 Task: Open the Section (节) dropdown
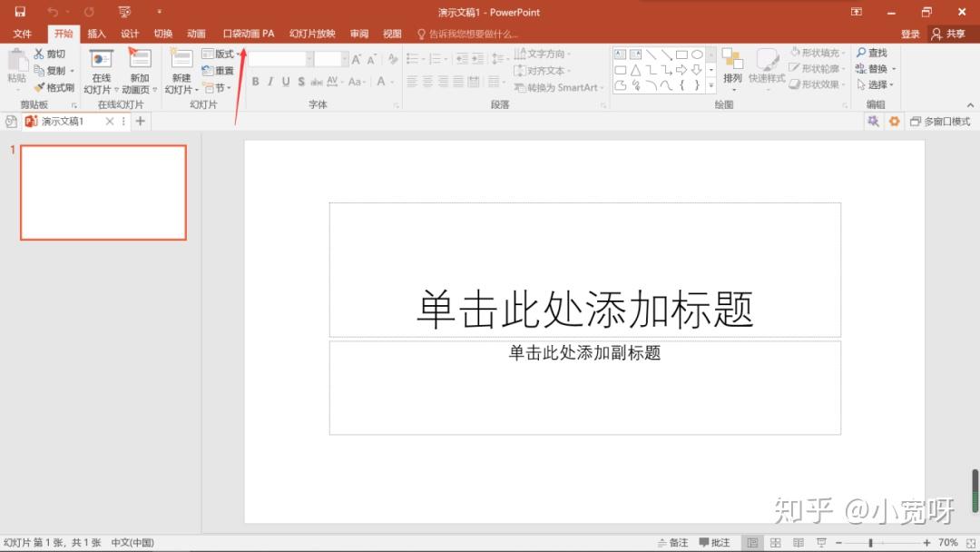217,87
